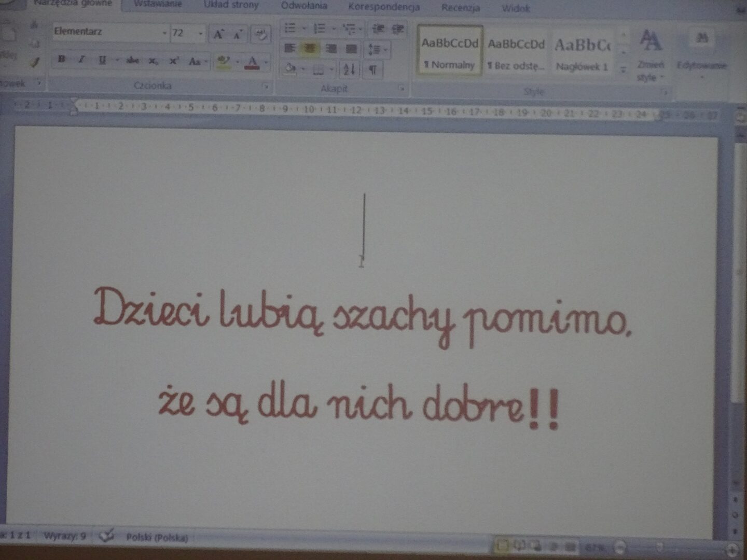
Task: Apply strikethrough with the abc icon
Action: (x=133, y=61)
